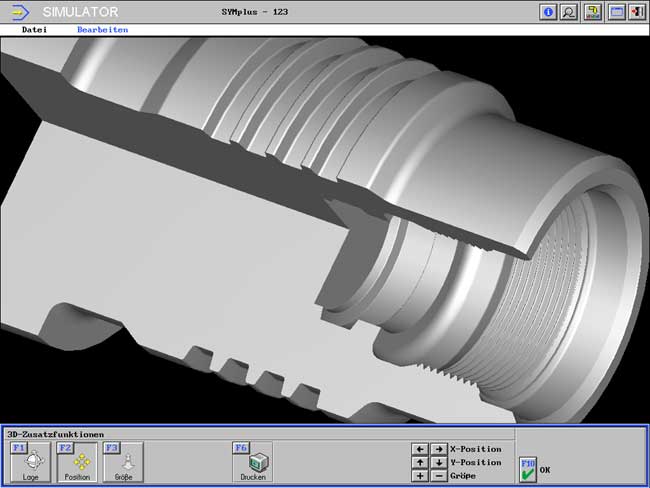The height and width of the screenshot is (488, 650).
Task: Click the window layout icon in header
Action: 617,12
